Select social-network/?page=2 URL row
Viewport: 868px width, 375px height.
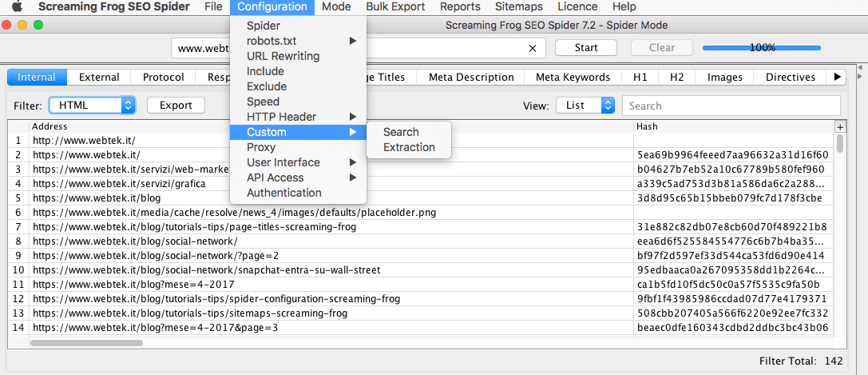point(421,256)
